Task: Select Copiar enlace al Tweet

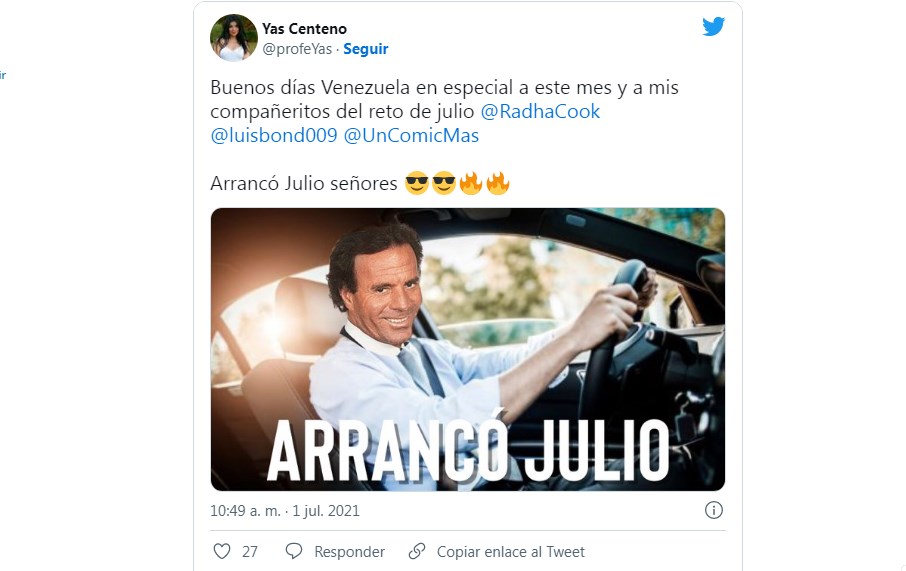Action: point(511,552)
